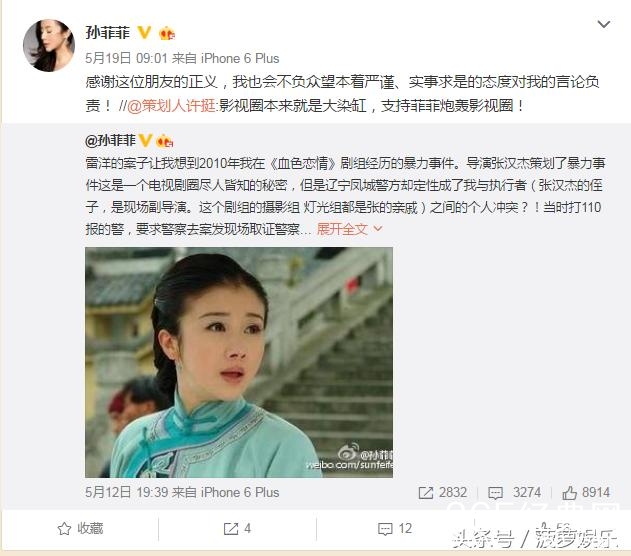Click 5月19日 09:01 post timestamp
This screenshot has height=556, width=631.
126,58
